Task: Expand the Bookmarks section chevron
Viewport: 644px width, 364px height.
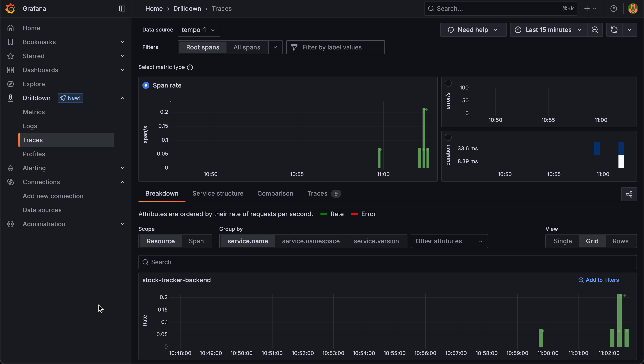Action: [123, 42]
